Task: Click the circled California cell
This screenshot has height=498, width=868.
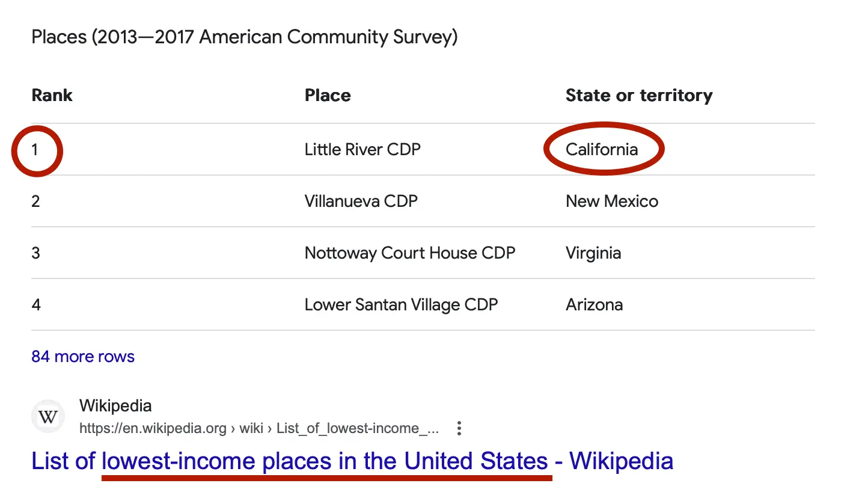Action: point(602,149)
